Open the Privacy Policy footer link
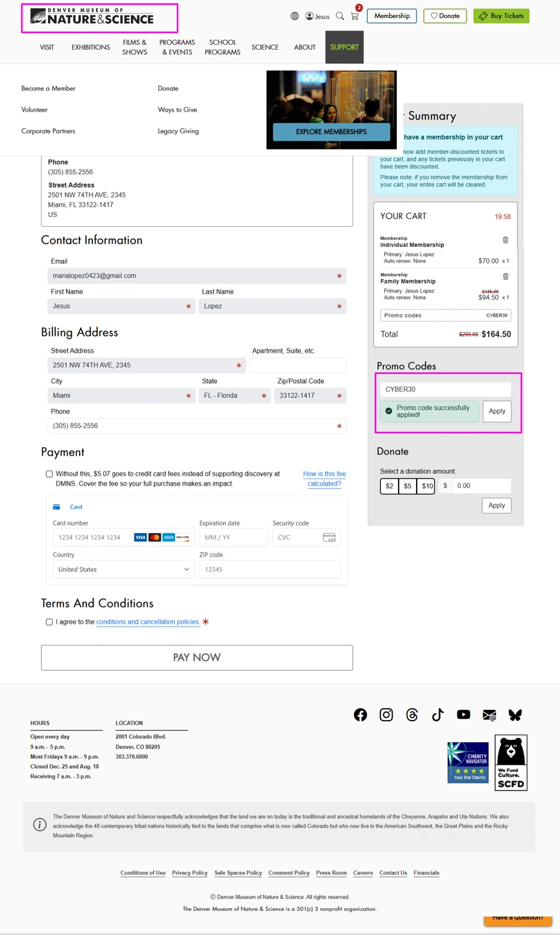Viewport: 560px width, 935px height. (190, 873)
